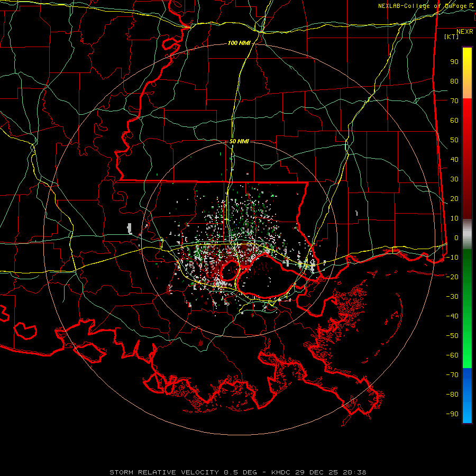Click the -90 value on velocity scale

(452, 414)
